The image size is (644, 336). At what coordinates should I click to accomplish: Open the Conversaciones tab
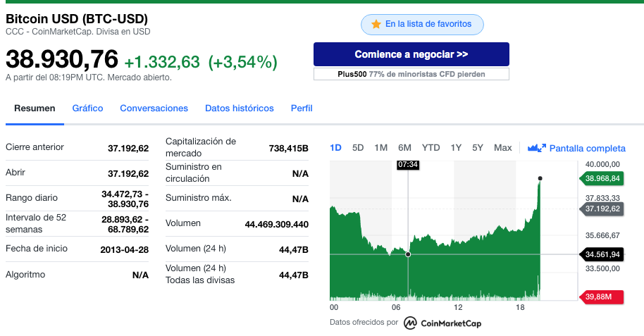pos(154,108)
